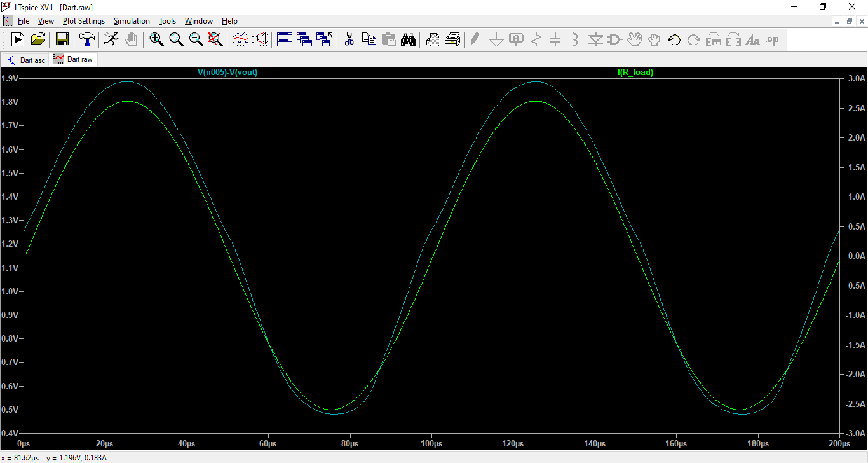Click the Rotate component icon
868x463 pixels.
[x=714, y=39]
